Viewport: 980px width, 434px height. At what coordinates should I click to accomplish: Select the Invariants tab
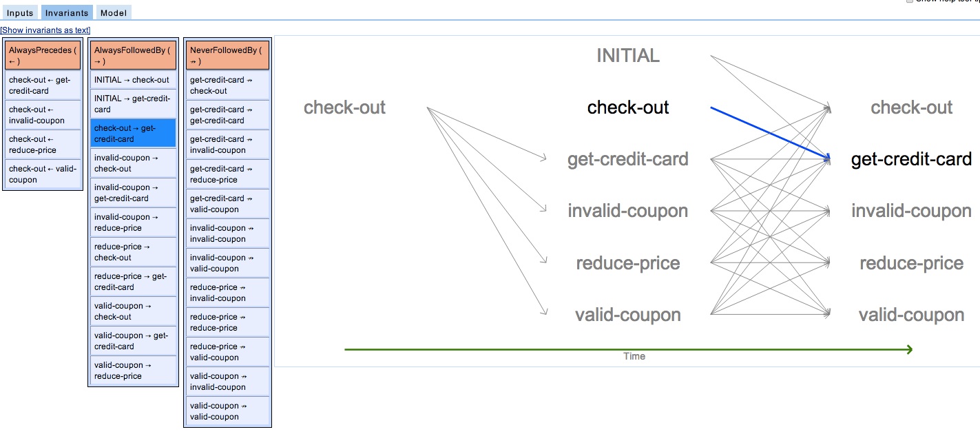pyautogui.click(x=67, y=13)
